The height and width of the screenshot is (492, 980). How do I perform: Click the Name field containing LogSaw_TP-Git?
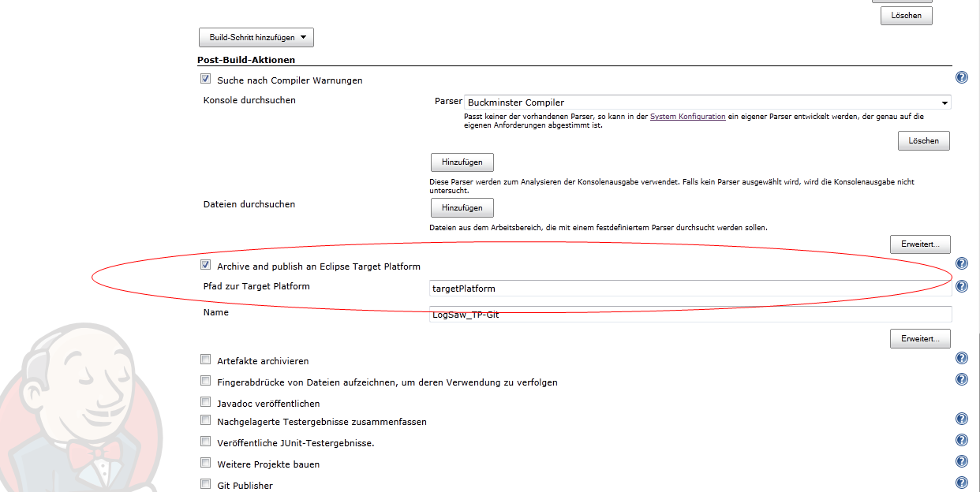690,315
